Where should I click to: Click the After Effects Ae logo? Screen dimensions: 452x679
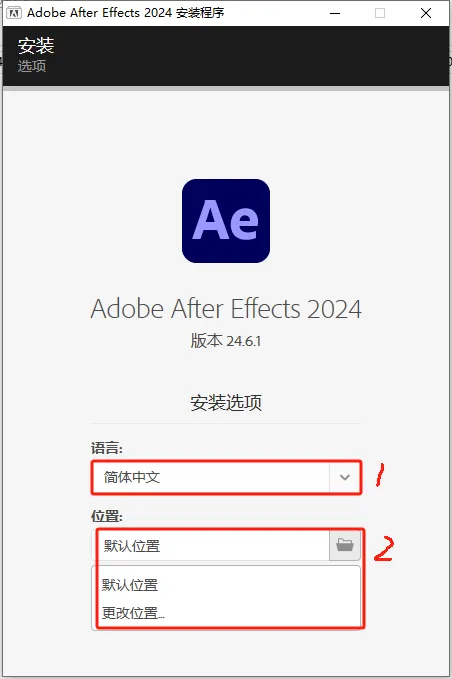(x=226, y=221)
